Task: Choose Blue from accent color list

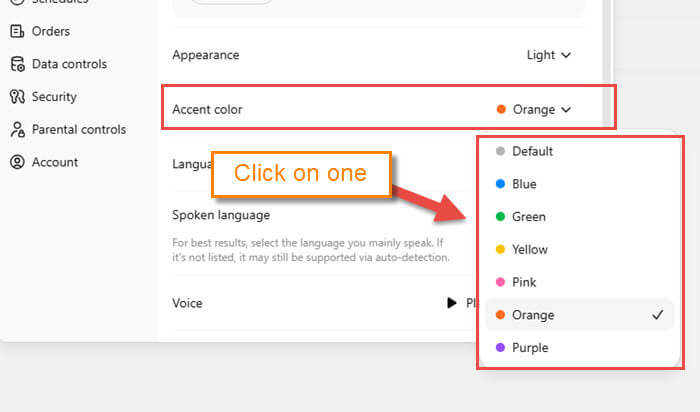Action: [524, 184]
